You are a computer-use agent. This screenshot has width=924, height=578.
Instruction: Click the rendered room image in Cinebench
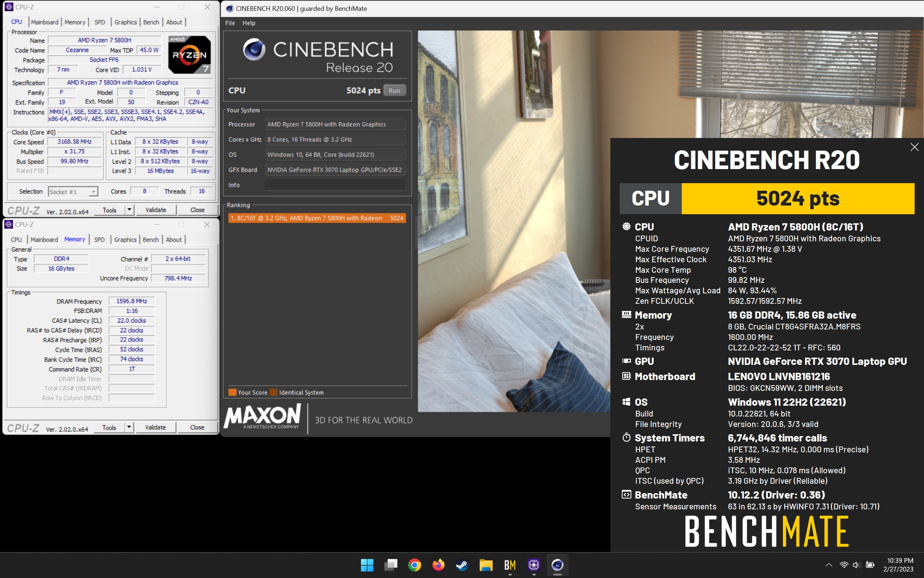(x=514, y=221)
